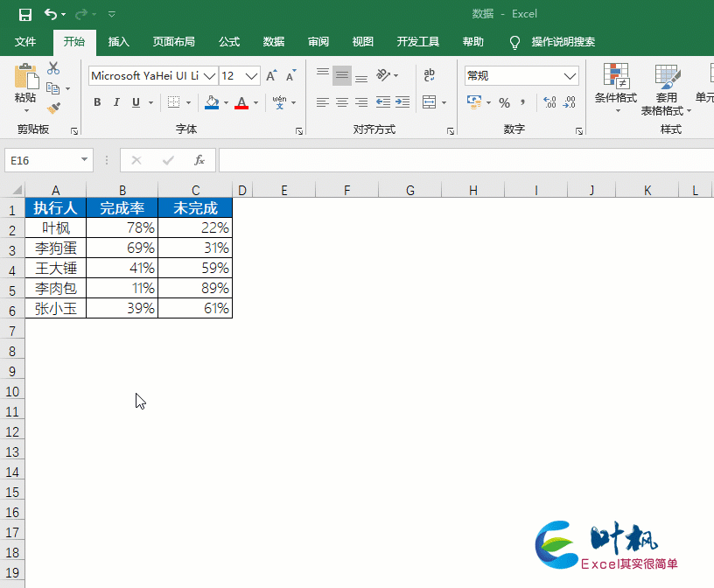The width and height of the screenshot is (714, 588).
Task: Select the cell containing 叶枫
Action: point(55,227)
